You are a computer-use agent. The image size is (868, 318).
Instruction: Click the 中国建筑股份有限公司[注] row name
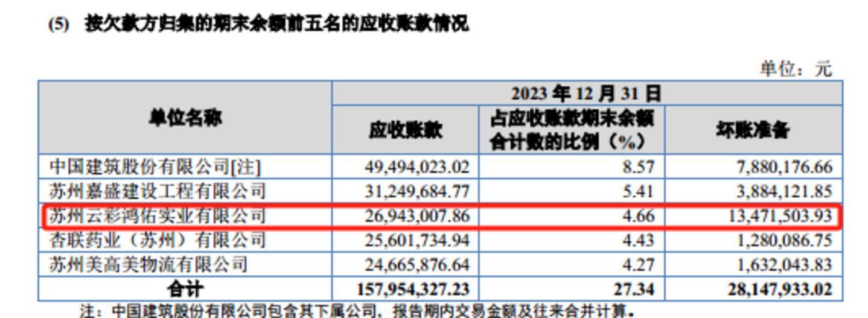(156, 167)
